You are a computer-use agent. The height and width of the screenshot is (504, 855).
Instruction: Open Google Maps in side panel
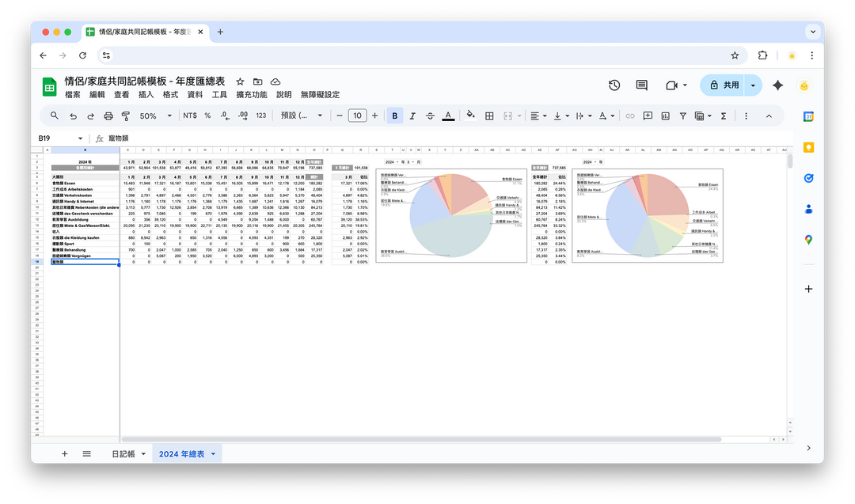coord(808,240)
